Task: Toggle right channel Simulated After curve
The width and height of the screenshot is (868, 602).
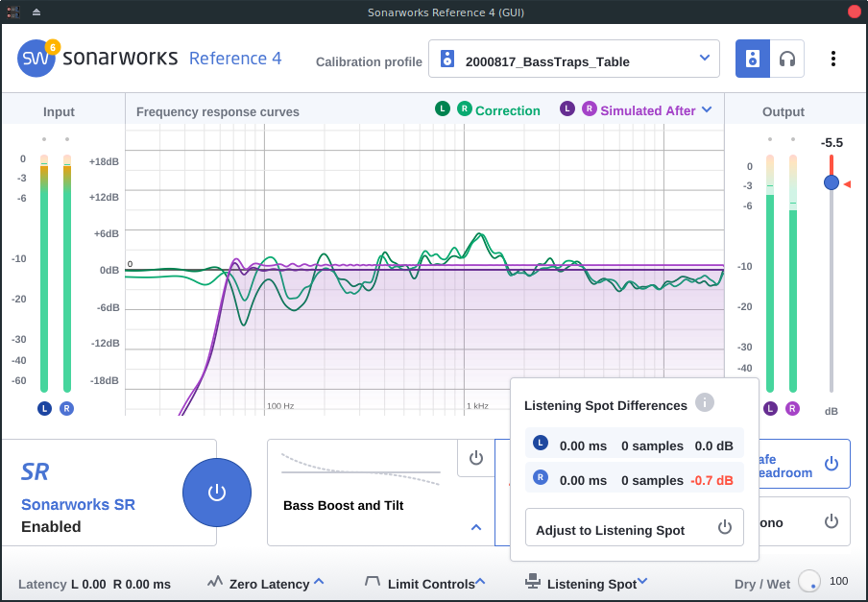Action: (x=589, y=108)
